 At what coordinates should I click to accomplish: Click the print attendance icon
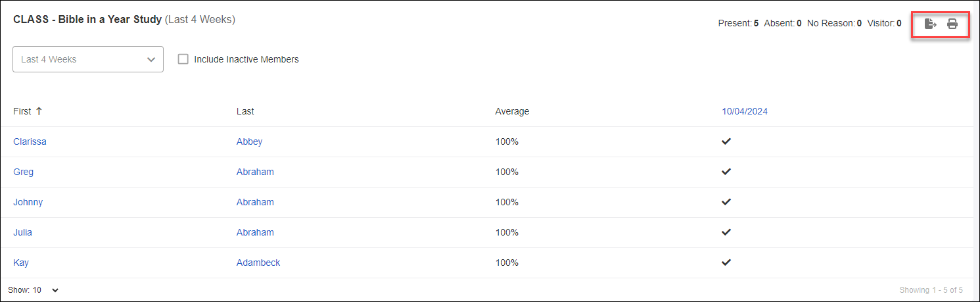(x=952, y=24)
